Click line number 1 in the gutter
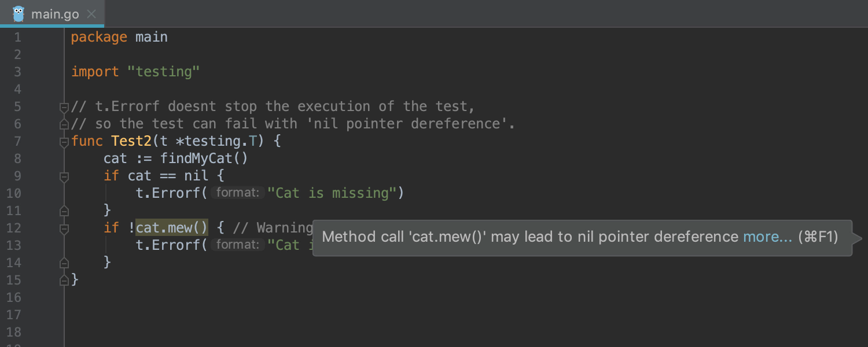Viewport: 868px width, 347px height. tap(17, 38)
